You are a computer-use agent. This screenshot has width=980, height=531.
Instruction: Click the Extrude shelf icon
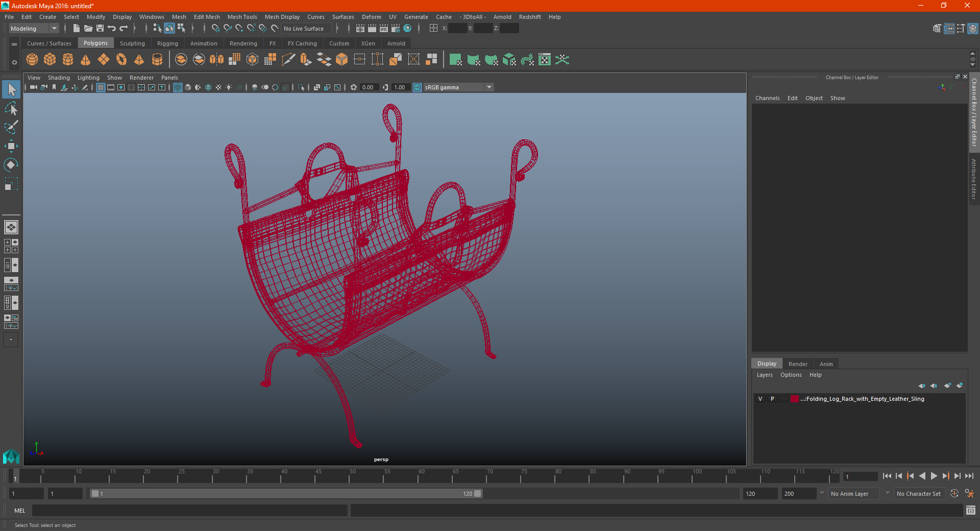point(306,60)
